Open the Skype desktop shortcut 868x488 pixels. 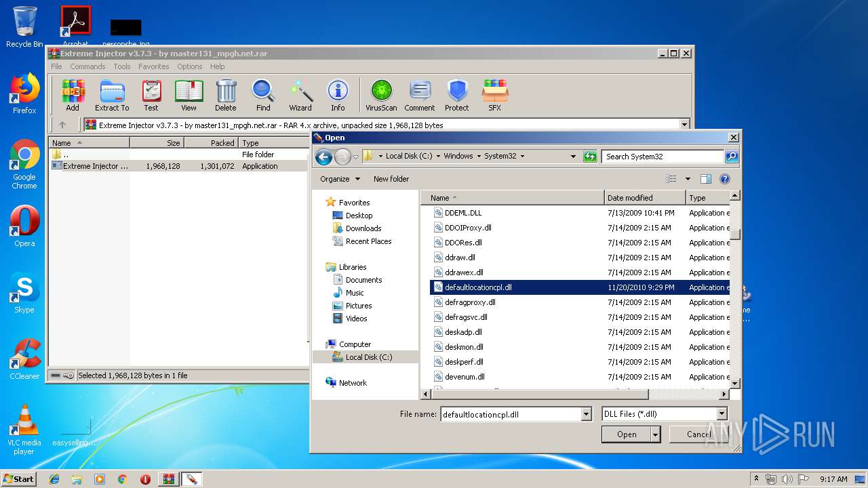pos(24,294)
